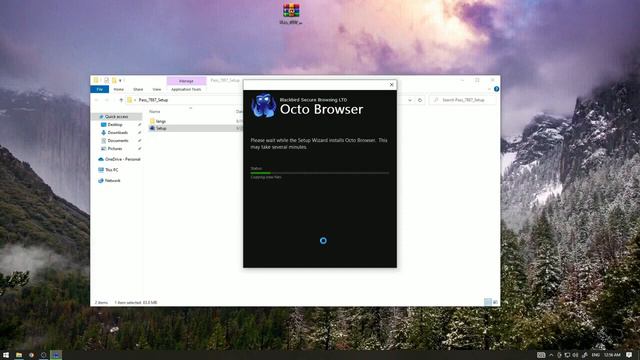Click the Search Pass_7887_Setup box
640x360 pixels.
click(463, 100)
